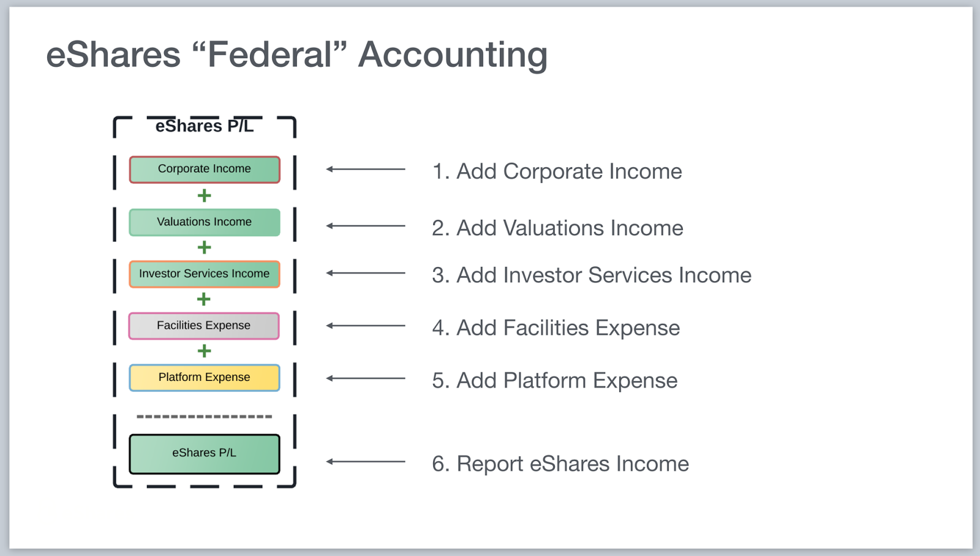Click the plus sign below Valuations Income
The height and width of the screenshot is (556, 980).
pyautogui.click(x=204, y=247)
